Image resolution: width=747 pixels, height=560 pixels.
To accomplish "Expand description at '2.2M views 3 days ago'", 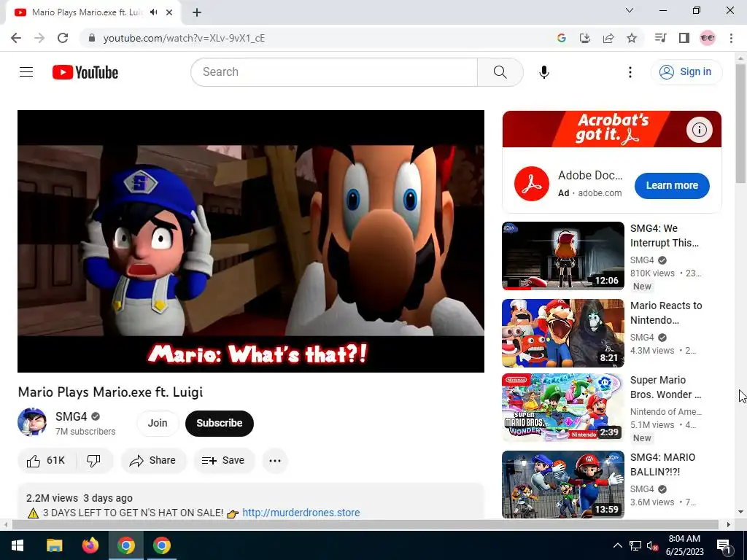I will tap(80, 498).
